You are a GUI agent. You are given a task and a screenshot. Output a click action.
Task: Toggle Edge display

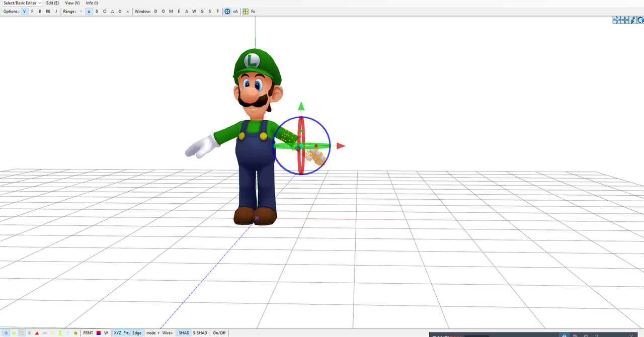coord(137,333)
